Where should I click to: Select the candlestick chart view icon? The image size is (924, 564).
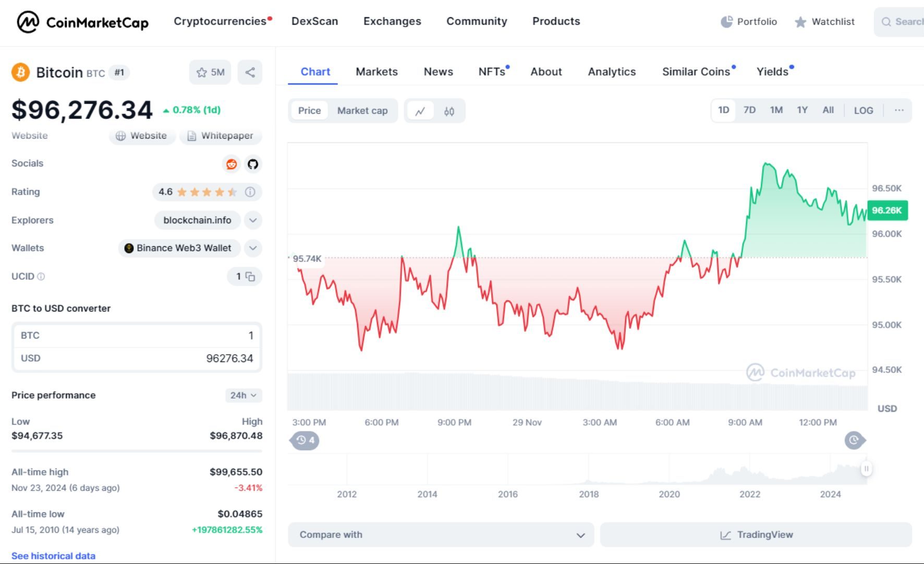tap(449, 111)
